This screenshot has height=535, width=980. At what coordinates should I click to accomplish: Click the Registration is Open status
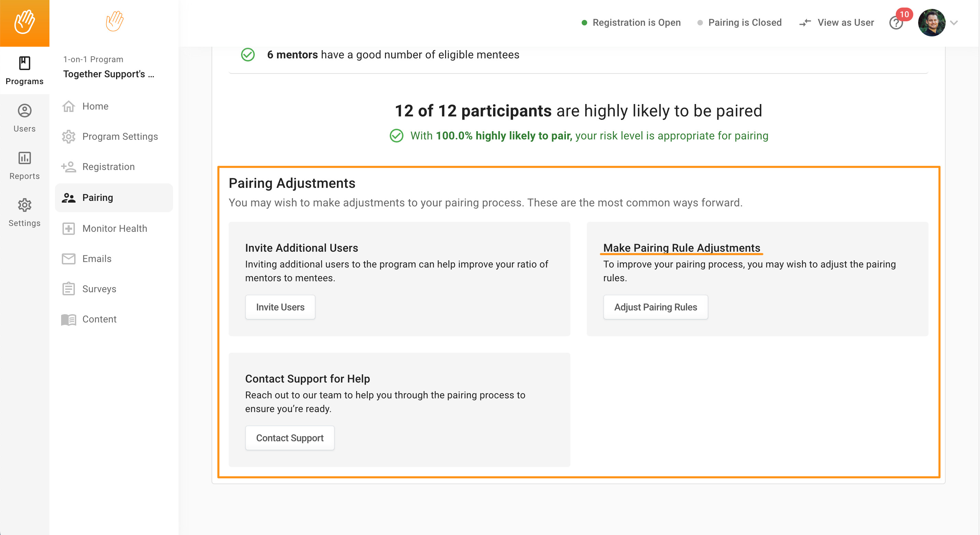(x=631, y=22)
